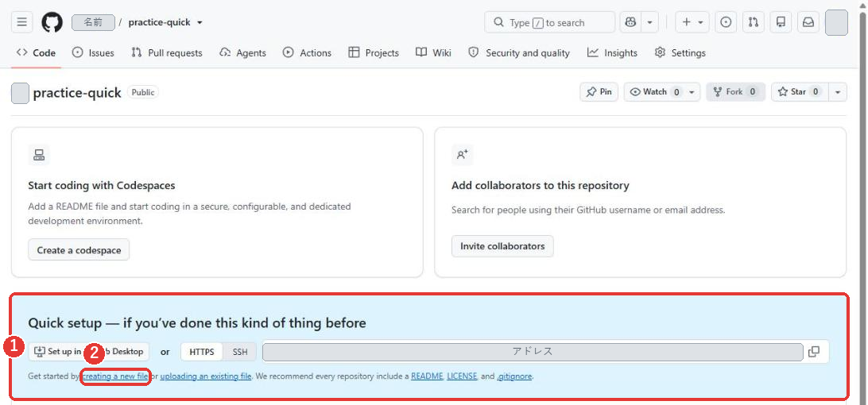This screenshot has height=405, width=868.
Task: Click the repository avatar beside practice-quick title
Action: (x=20, y=93)
